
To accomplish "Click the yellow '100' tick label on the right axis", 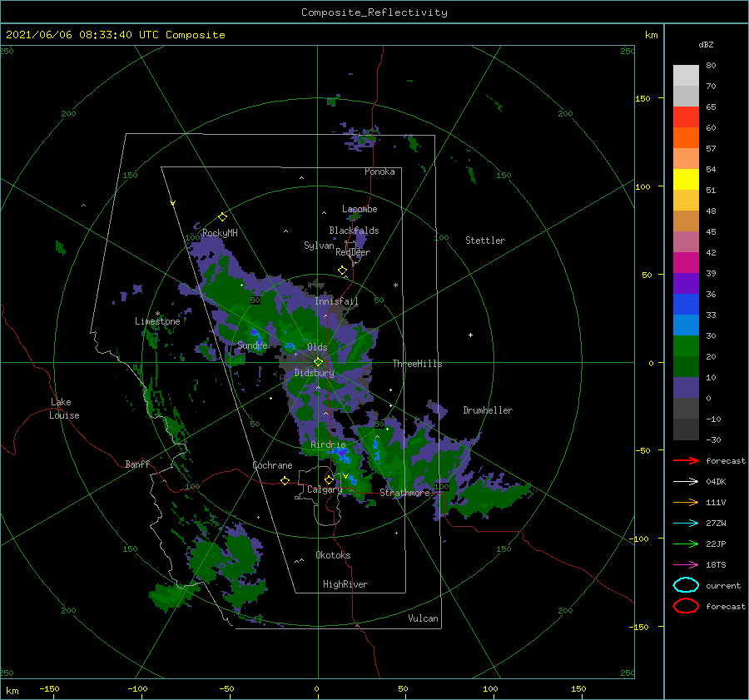I will [x=643, y=186].
